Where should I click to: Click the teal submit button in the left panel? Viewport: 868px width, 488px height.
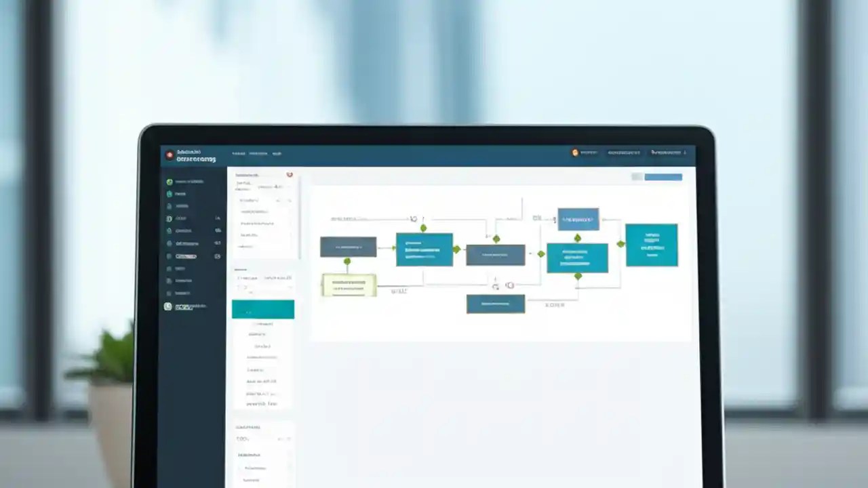pos(263,309)
